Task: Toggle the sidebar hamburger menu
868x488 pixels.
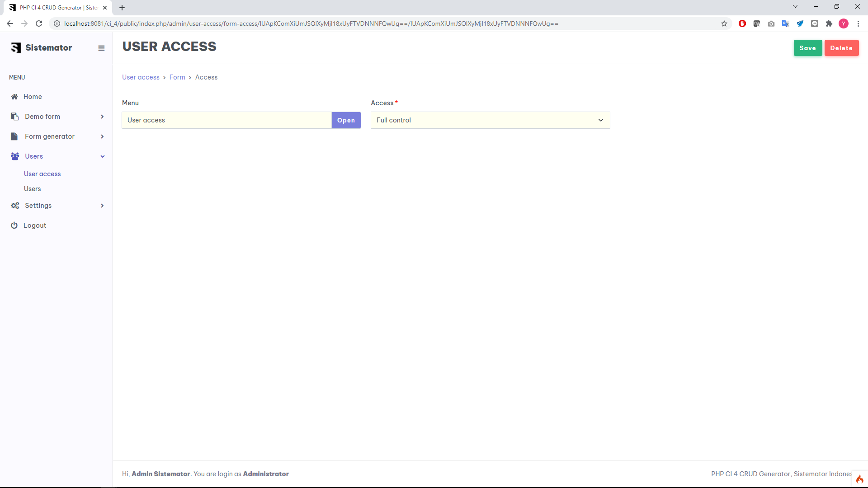Action: point(101,48)
